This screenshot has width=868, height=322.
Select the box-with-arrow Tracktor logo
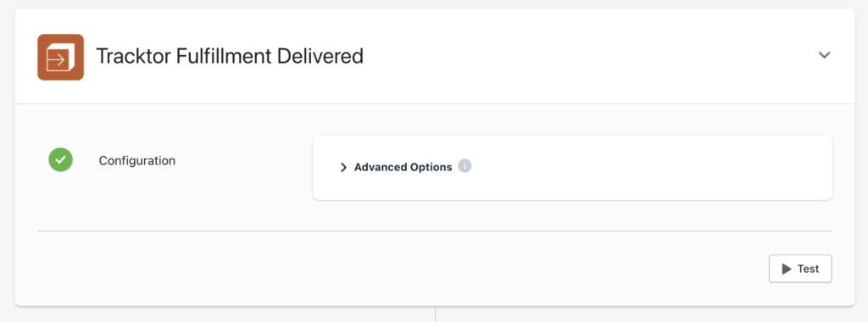[60, 57]
